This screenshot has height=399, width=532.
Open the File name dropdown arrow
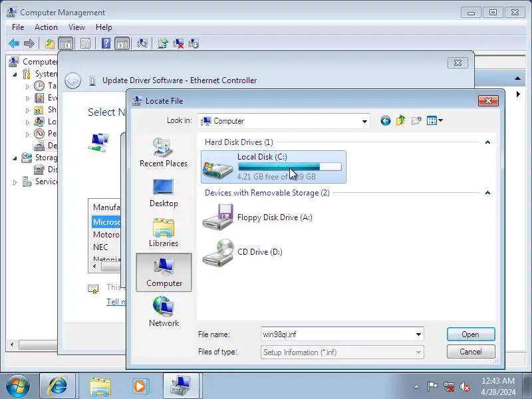coord(418,334)
